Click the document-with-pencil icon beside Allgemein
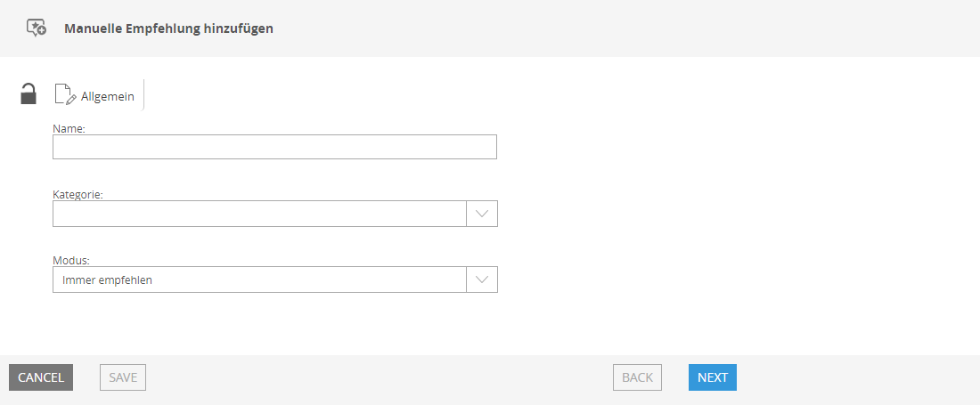 pyautogui.click(x=66, y=94)
